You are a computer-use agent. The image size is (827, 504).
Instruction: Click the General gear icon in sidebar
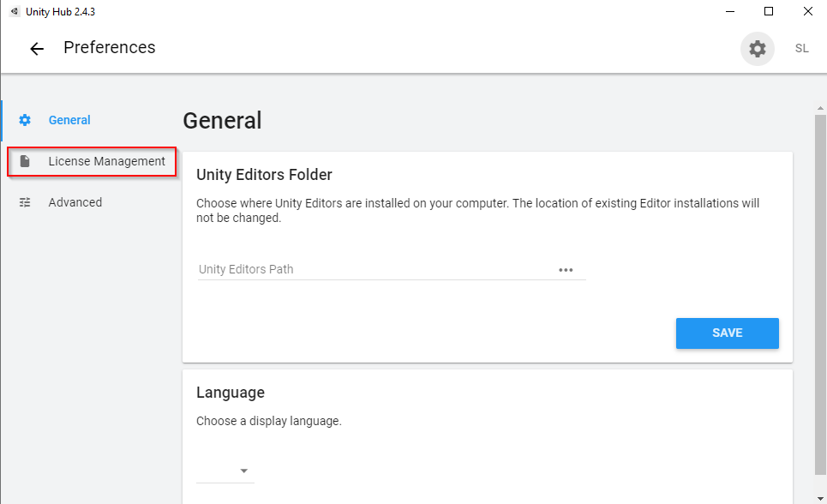point(25,120)
